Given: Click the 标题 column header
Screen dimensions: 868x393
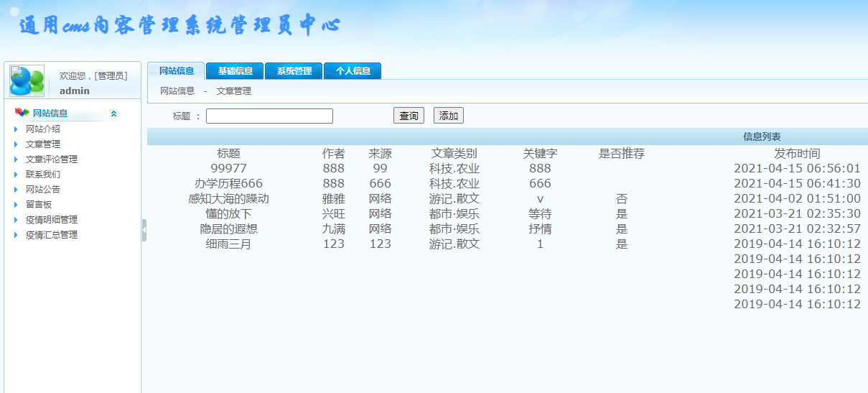Looking at the screenshot, I should [228, 154].
